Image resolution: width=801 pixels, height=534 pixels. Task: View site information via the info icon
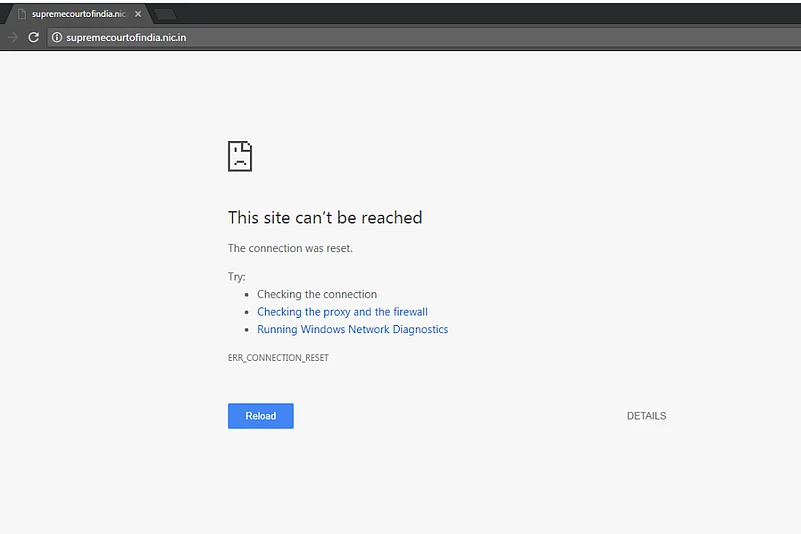click(57, 37)
